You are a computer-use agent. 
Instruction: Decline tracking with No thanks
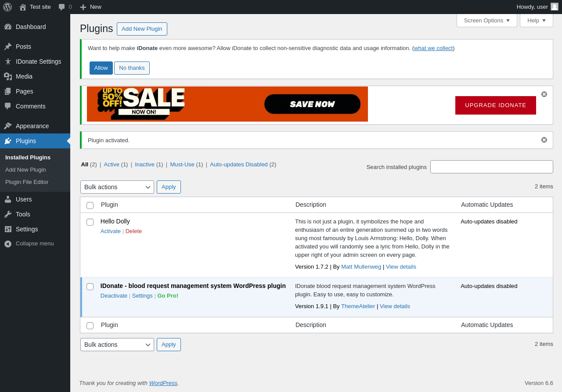pos(132,68)
